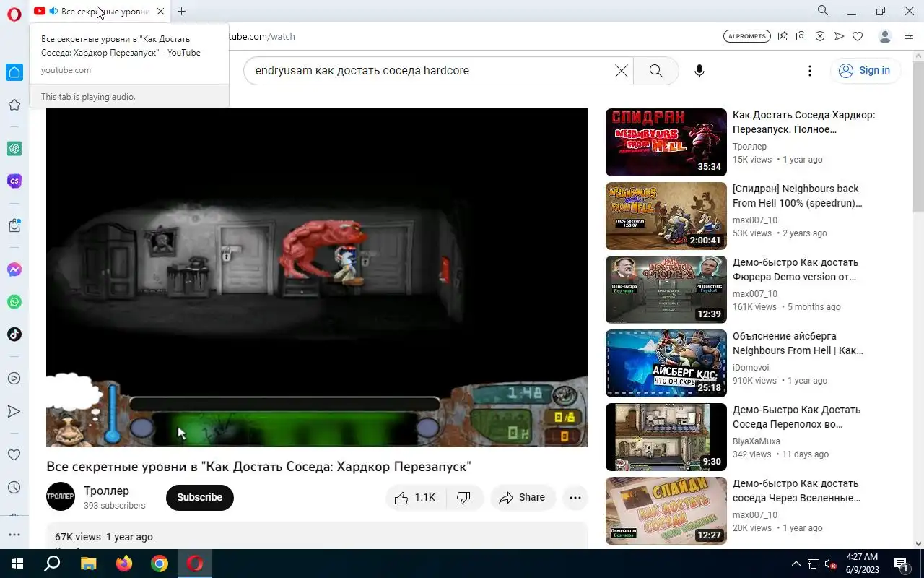
Task: Open title 'Объяснение айсберга Neighbours From Hell'
Action: coord(798,343)
